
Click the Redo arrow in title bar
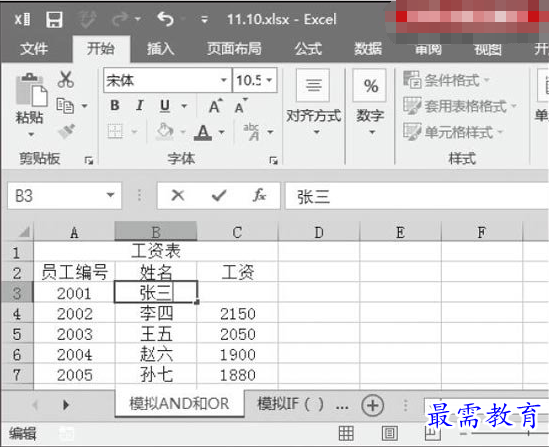[121, 19]
